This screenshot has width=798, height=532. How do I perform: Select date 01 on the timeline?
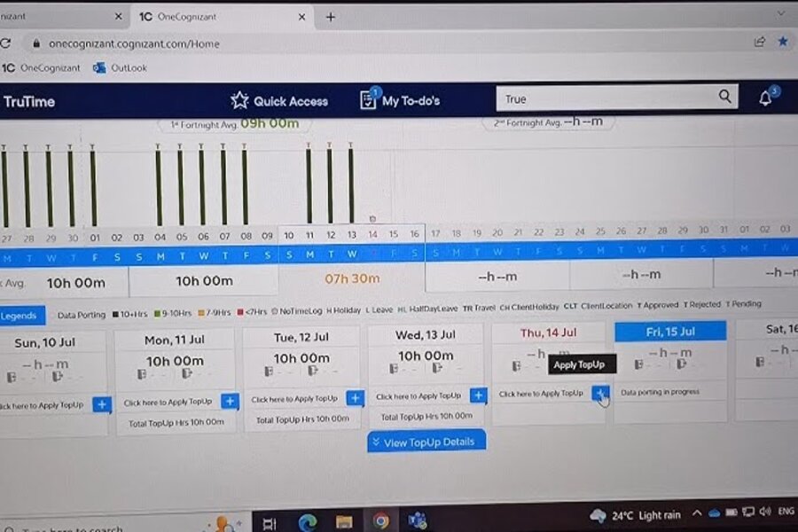point(95,238)
